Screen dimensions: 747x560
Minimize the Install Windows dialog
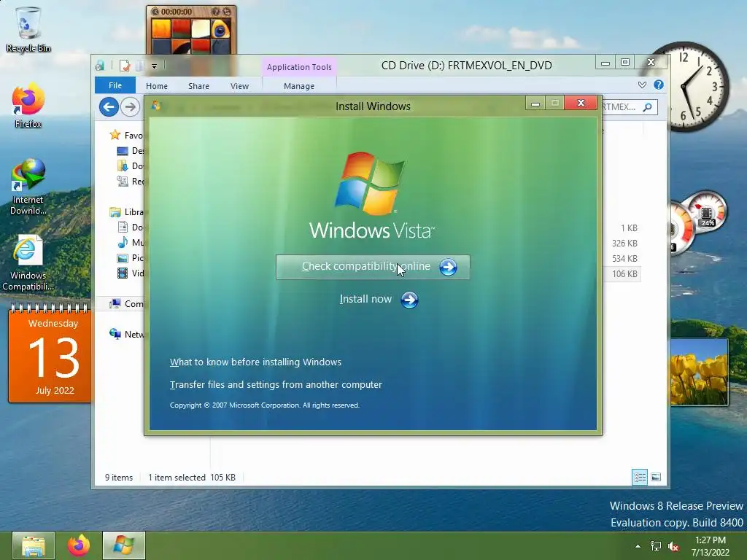pyautogui.click(x=535, y=104)
